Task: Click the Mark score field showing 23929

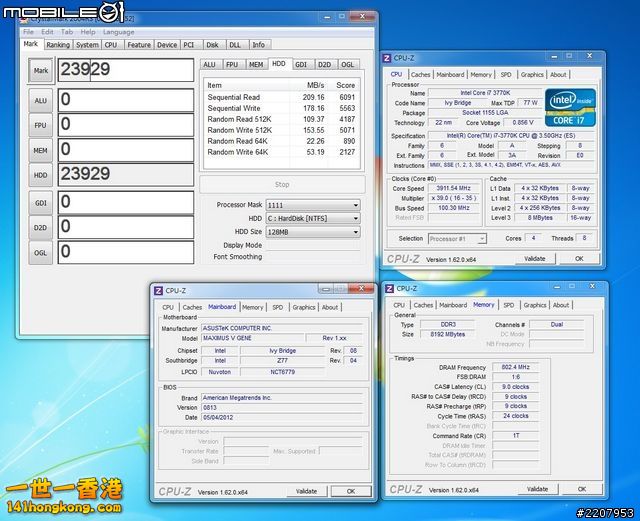Action: tap(124, 70)
